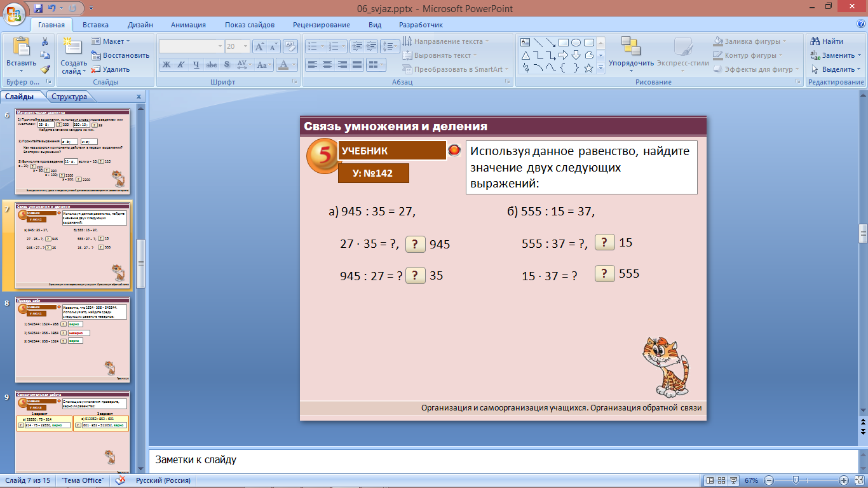Click the zoom slider handle

pos(796,480)
